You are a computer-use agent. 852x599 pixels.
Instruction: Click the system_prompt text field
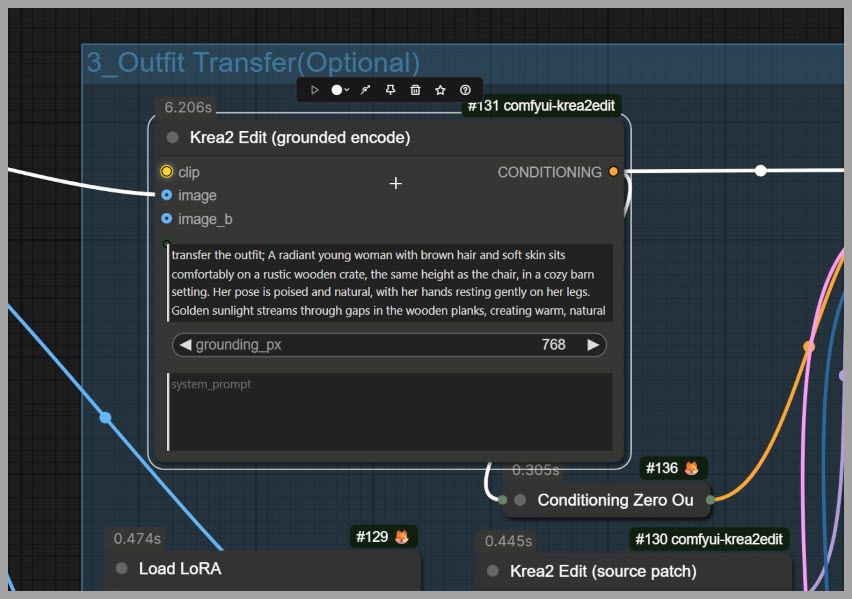point(390,411)
